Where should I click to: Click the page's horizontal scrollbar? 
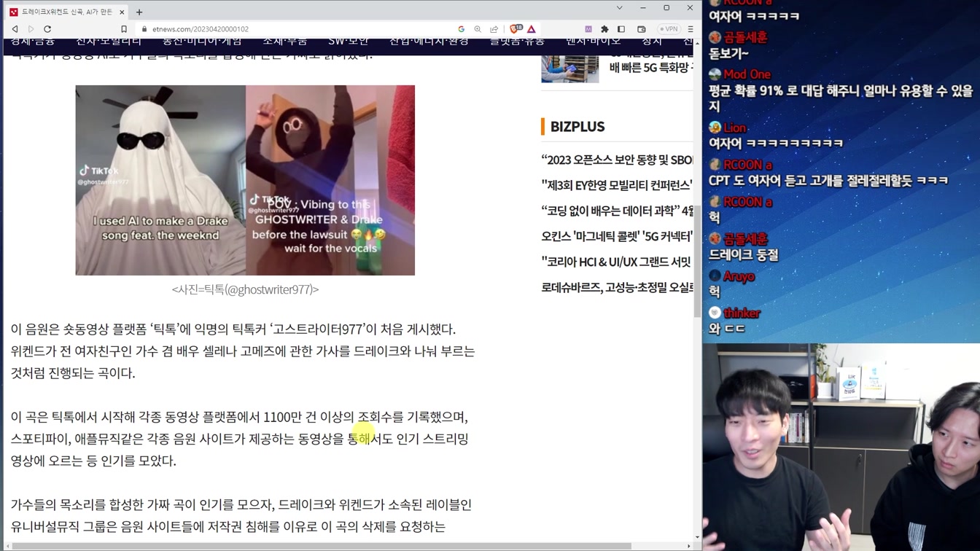(x=321, y=546)
